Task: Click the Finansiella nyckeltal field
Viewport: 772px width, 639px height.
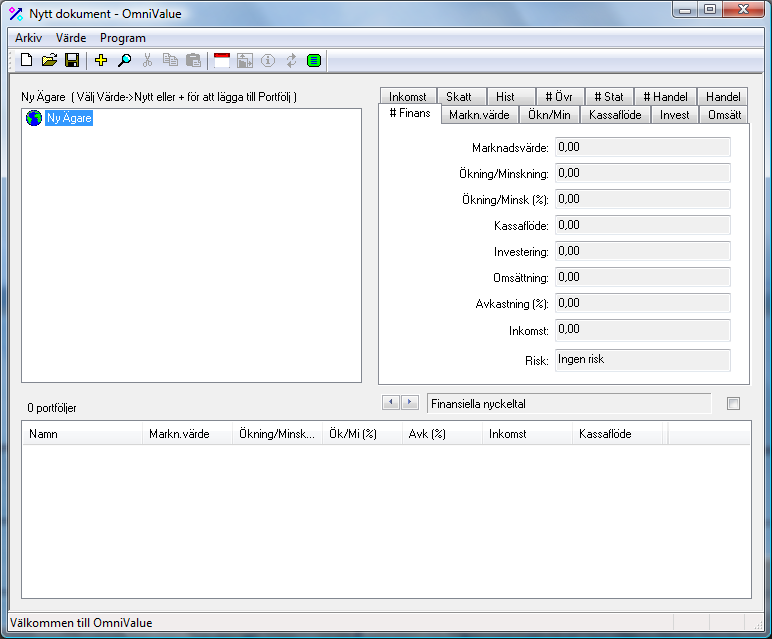Action: [x=569, y=404]
